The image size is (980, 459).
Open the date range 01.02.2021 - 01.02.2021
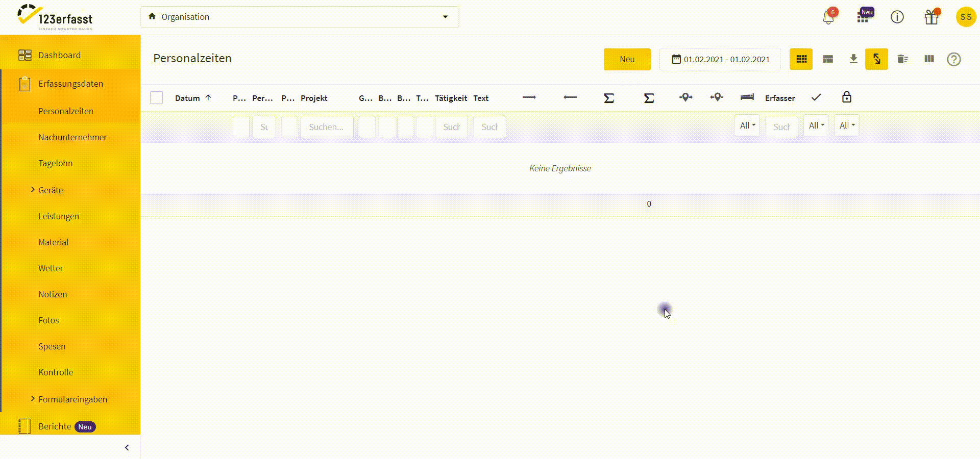tap(720, 59)
